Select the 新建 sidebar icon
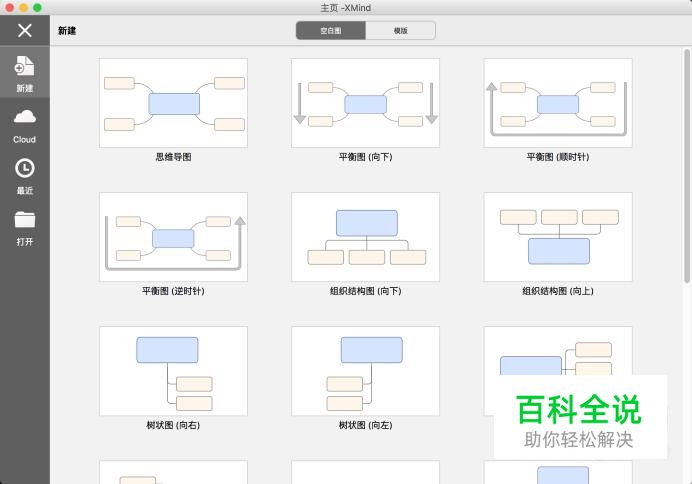This screenshot has width=692, height=484. 25,66
